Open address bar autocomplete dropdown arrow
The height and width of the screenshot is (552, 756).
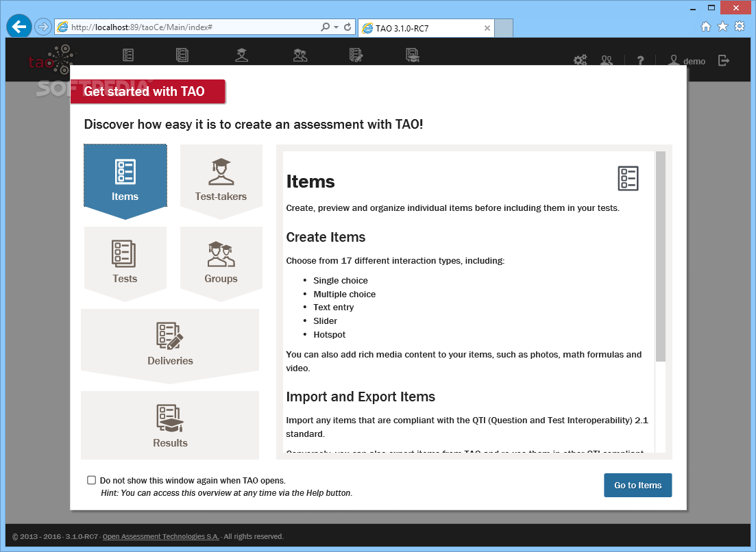click(x=336, y=27)
